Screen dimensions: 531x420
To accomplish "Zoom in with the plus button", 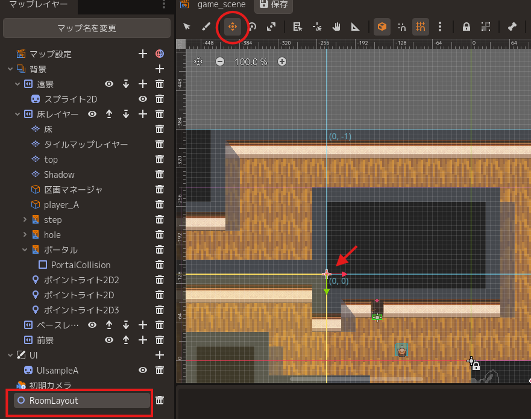I will (281, 61).
